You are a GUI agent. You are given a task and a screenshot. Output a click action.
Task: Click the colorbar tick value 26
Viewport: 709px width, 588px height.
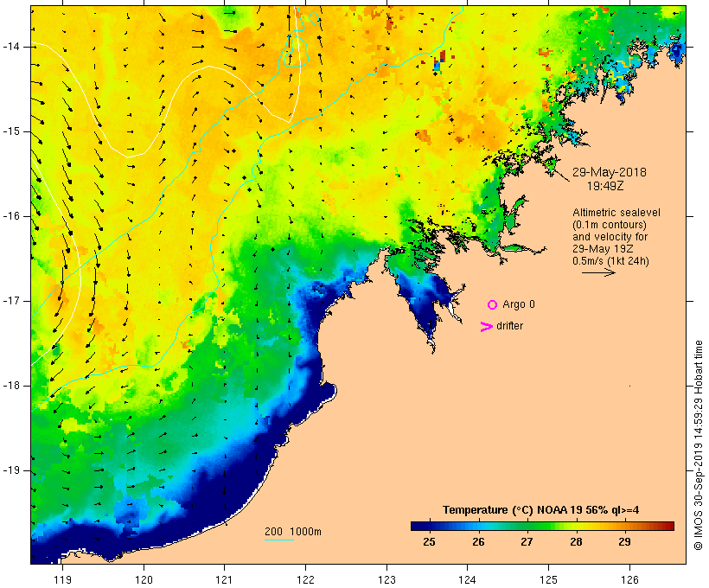click(x=478, y=542)
